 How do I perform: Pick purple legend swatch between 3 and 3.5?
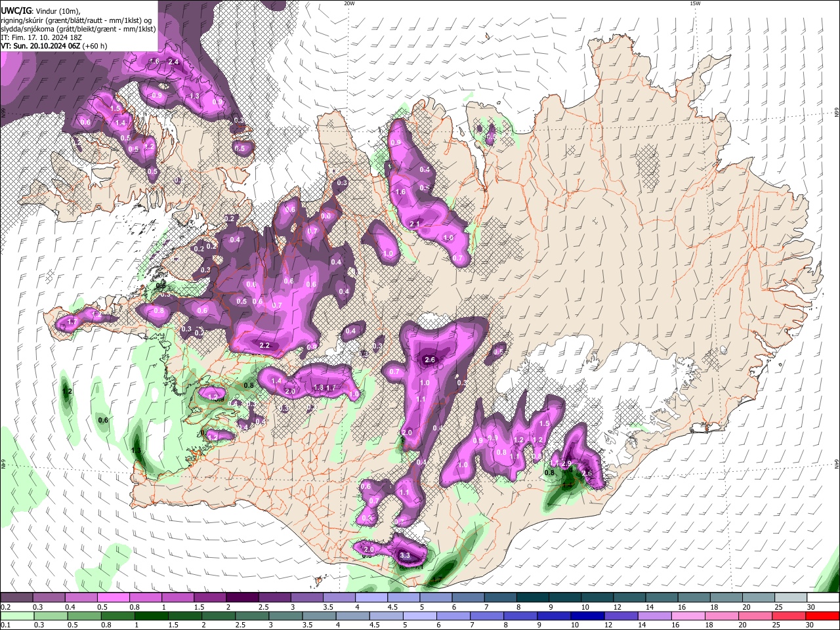pos(306,598)
